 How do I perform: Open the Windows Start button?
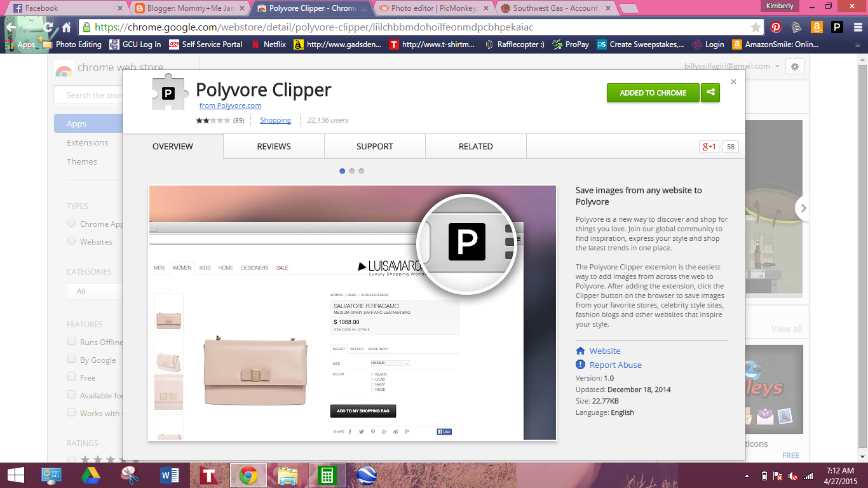click(x=16, y=475)
